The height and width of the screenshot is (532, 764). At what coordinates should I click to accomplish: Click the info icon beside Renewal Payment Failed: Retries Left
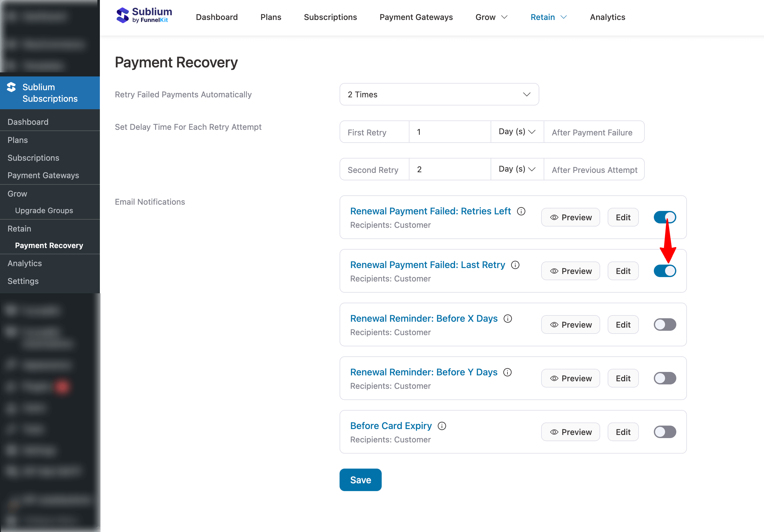(521, 211)
